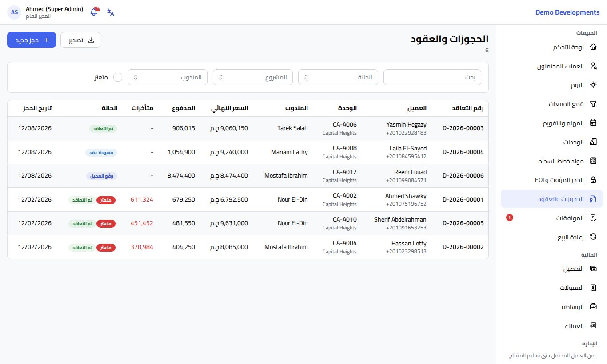Click the الموافقات checklist icon
Viewport: 607px width, 364px height.
coord(593,218)
